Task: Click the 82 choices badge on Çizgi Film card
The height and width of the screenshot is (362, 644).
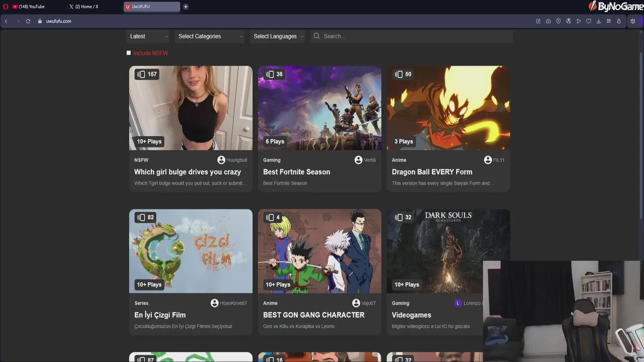Action: (146, 217)
